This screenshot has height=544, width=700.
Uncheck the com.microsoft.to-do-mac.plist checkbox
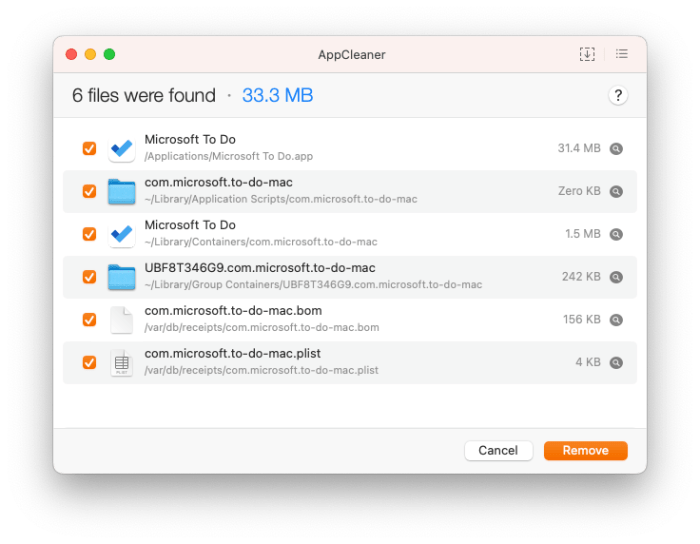pyautogui.click(x=89, y=363)
